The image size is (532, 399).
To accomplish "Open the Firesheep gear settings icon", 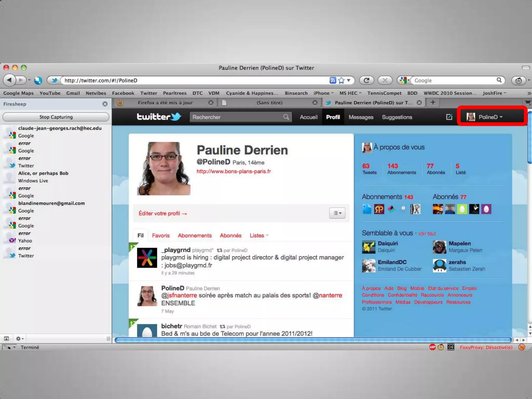I will tap(19, 339).
